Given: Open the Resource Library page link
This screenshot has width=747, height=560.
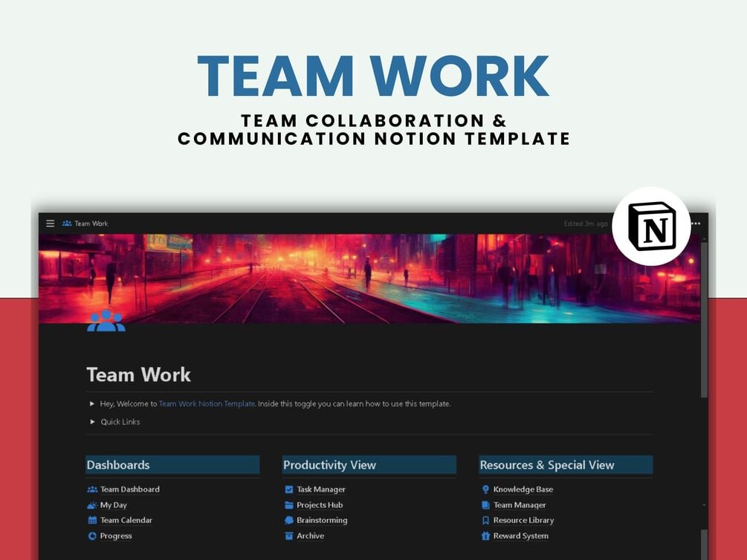Looking at the screenshot, I should point(523,520).
